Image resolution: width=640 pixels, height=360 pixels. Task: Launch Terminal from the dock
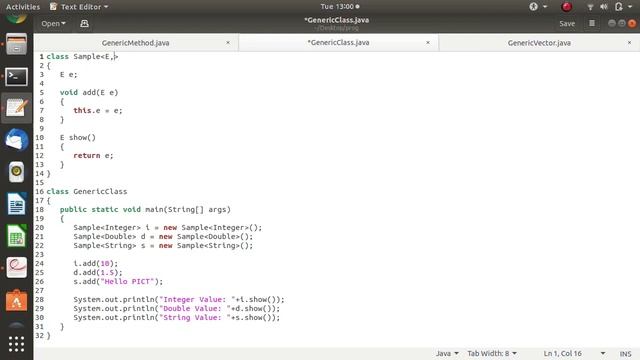tap(16, 76)
